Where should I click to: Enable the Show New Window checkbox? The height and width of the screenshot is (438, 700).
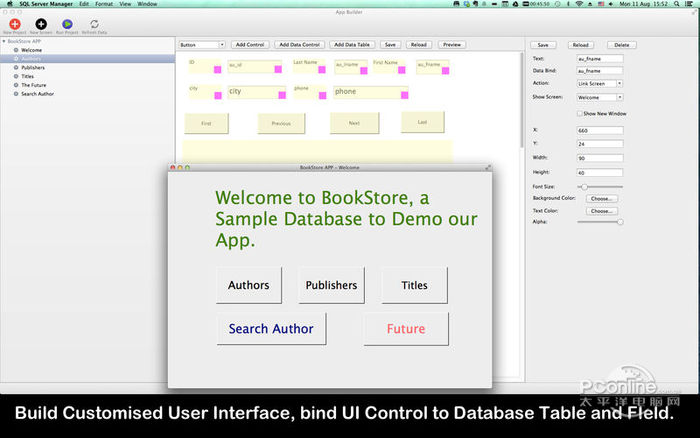point(579,113)
